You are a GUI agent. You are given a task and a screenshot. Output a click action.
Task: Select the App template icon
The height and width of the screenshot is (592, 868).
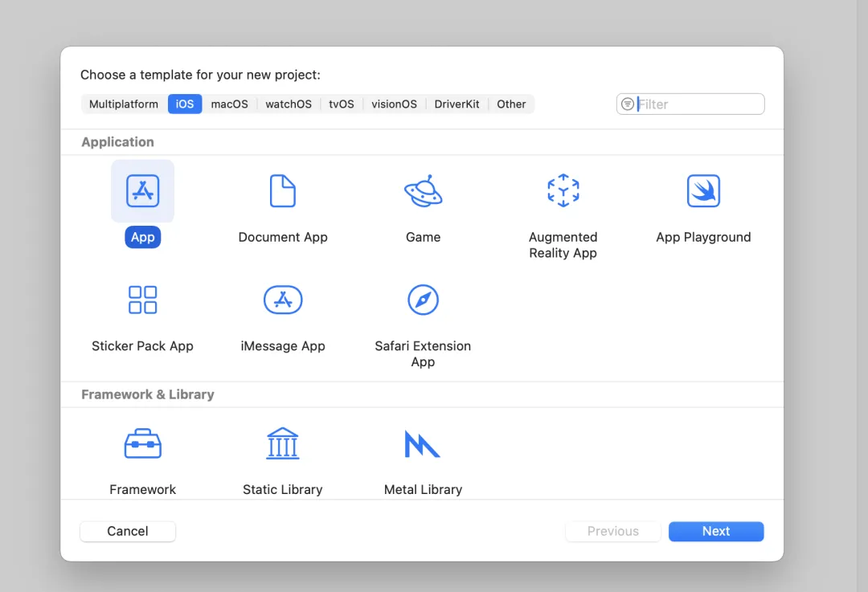tap(143, 191)
